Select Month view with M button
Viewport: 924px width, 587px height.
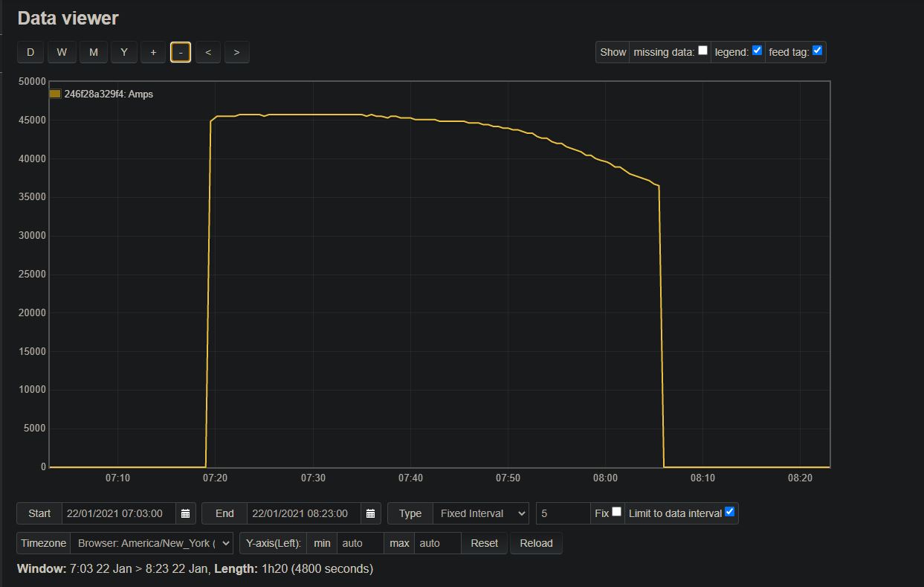point(93,52)
